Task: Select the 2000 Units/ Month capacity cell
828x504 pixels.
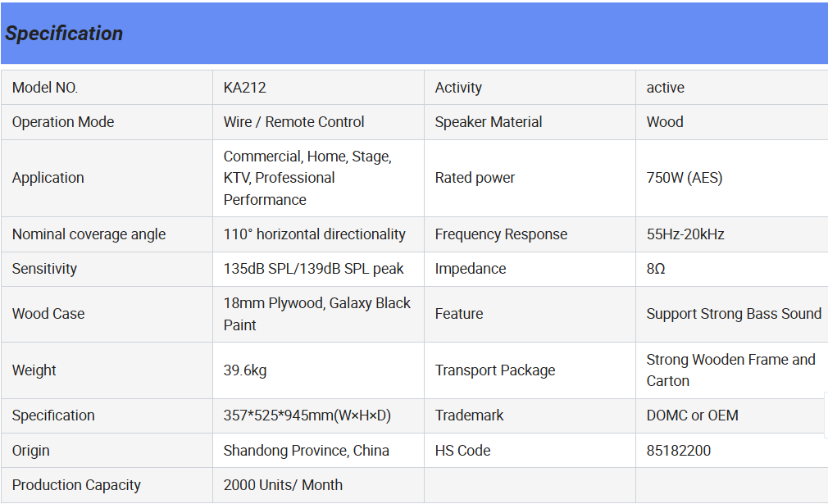Action: (x=283, y=485)
